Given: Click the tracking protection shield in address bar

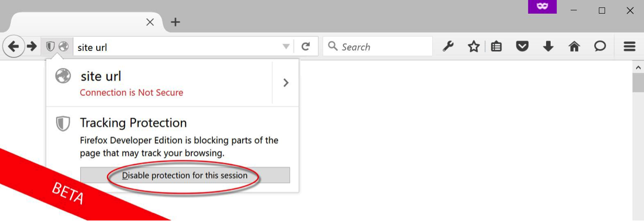Looking at the screenshot, I should click(50, 46).
